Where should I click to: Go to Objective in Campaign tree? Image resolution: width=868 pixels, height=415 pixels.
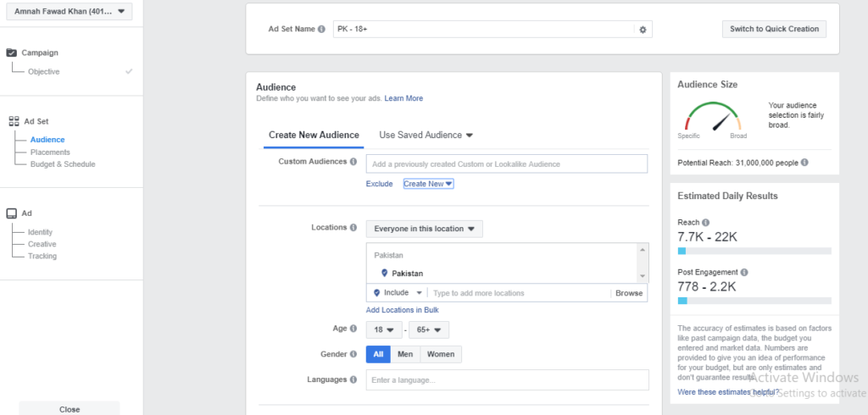coord(44,71)
